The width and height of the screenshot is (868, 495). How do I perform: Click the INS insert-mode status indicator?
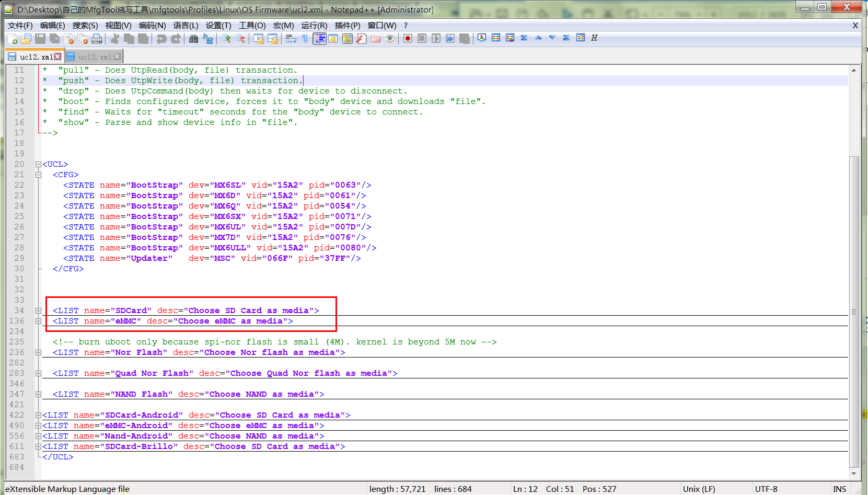pos(840,489)
